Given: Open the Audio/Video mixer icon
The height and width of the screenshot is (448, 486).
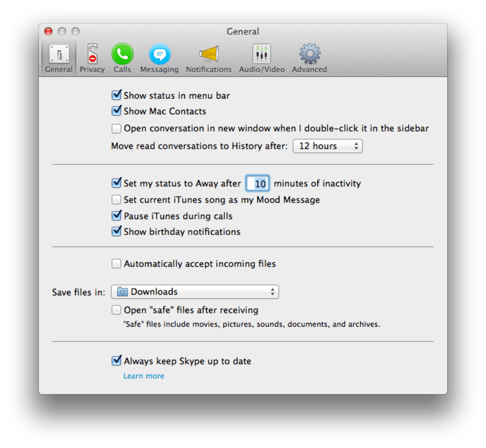Looking at the screenshot, I should [x=262, y=54].
